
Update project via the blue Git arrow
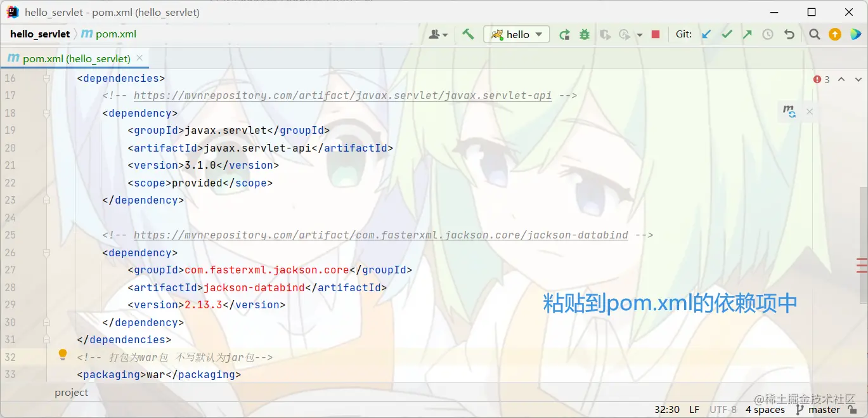[706, 35]
